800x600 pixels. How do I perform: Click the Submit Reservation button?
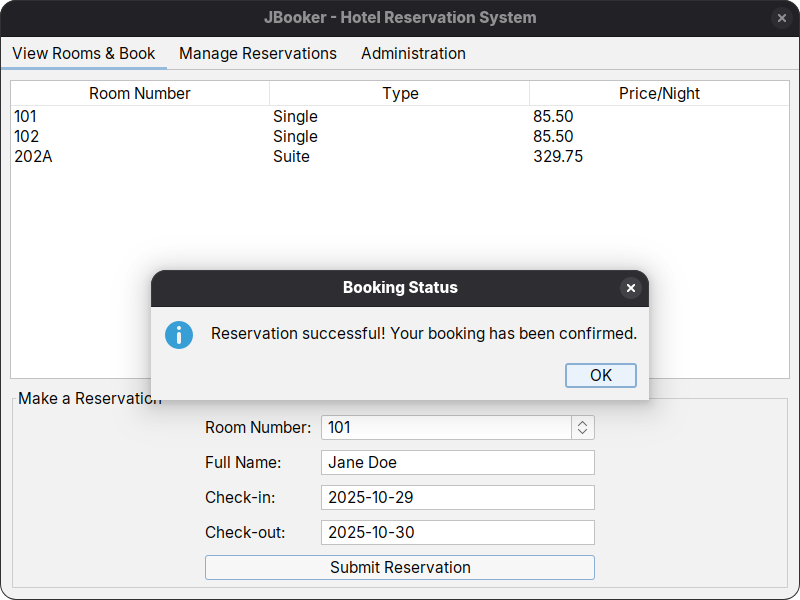(x=399, y=567)
